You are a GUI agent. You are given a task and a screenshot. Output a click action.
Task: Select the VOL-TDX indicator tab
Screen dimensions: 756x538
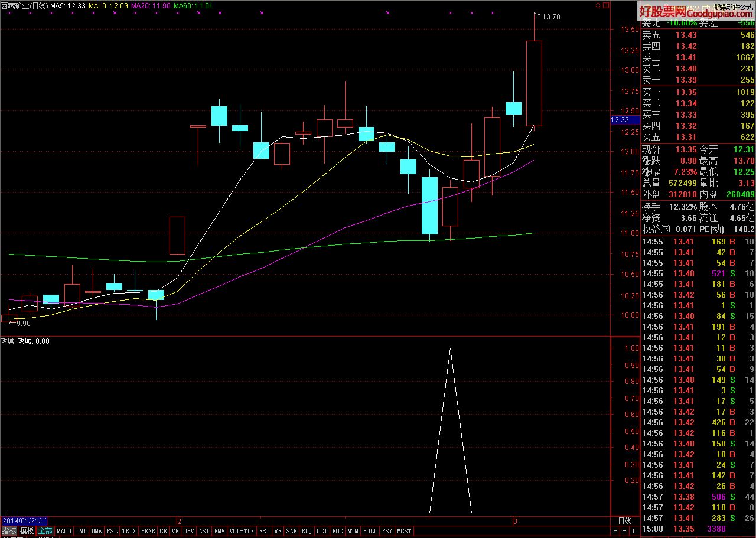click(242, 531)
